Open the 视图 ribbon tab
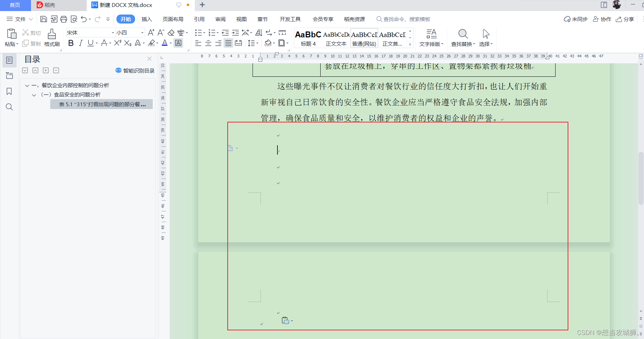Image resolution: width=644 pixels, height=339 pixels. pos(241,19)
